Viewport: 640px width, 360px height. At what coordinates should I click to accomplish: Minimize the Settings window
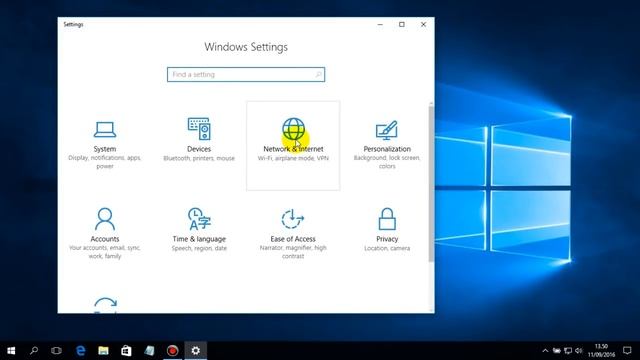380,24
